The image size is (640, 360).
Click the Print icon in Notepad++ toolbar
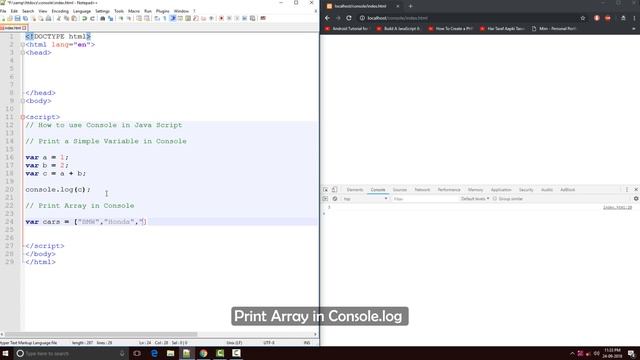tap(49, 18)
